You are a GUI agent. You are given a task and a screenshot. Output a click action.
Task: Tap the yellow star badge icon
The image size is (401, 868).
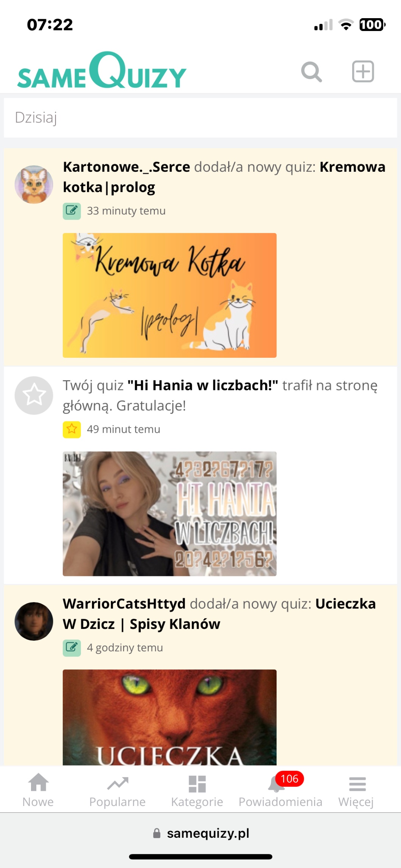tap(72, 429)
